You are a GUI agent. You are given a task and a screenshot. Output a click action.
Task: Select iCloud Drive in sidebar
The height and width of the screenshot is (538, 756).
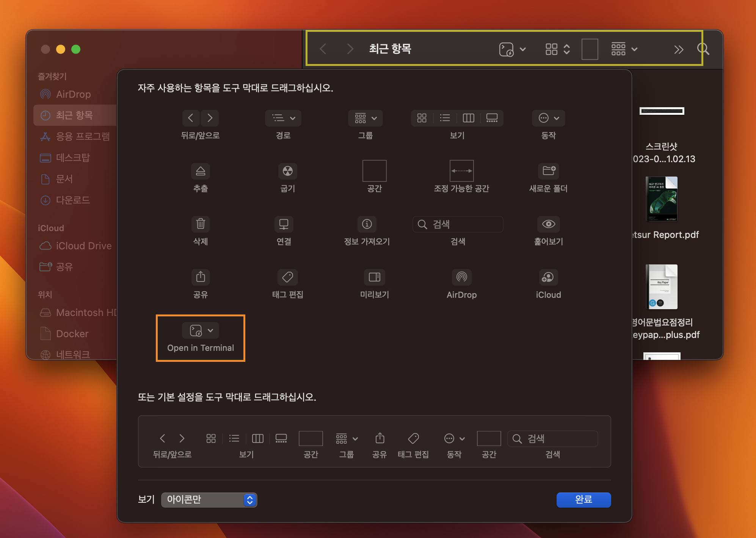(83, 246)
